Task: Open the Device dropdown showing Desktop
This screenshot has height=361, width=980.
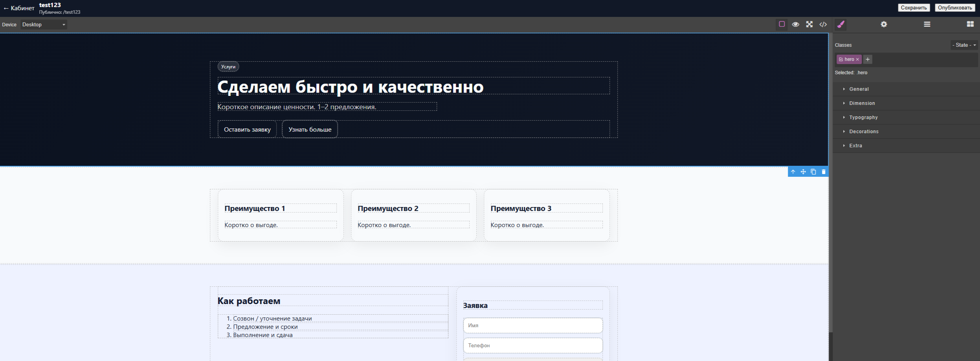Action: click(x=43, y=24)
